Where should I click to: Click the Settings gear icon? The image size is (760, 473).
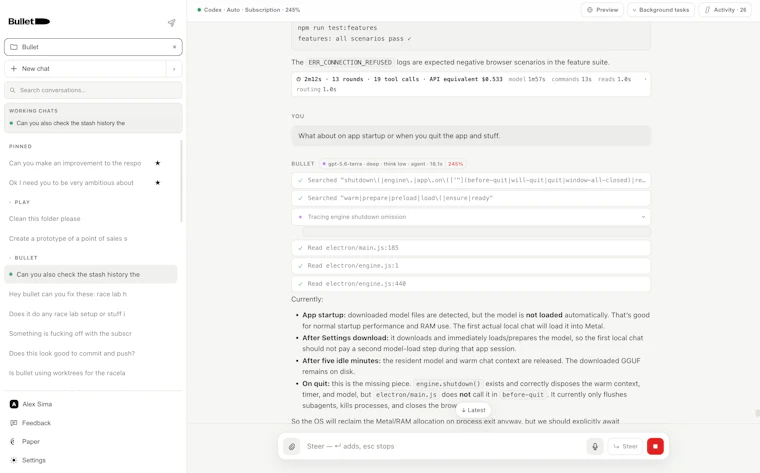pyautogui.click(x=14, y=460)
